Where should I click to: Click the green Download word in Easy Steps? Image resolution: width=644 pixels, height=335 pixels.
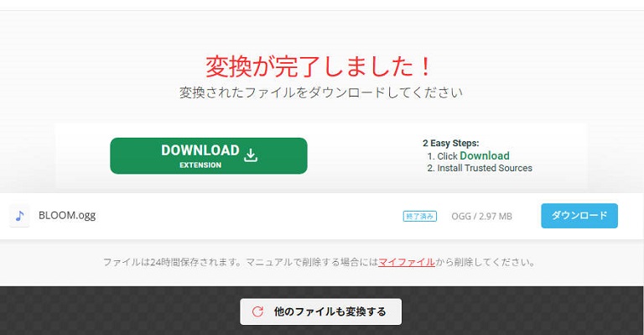(x=485, y=156)
